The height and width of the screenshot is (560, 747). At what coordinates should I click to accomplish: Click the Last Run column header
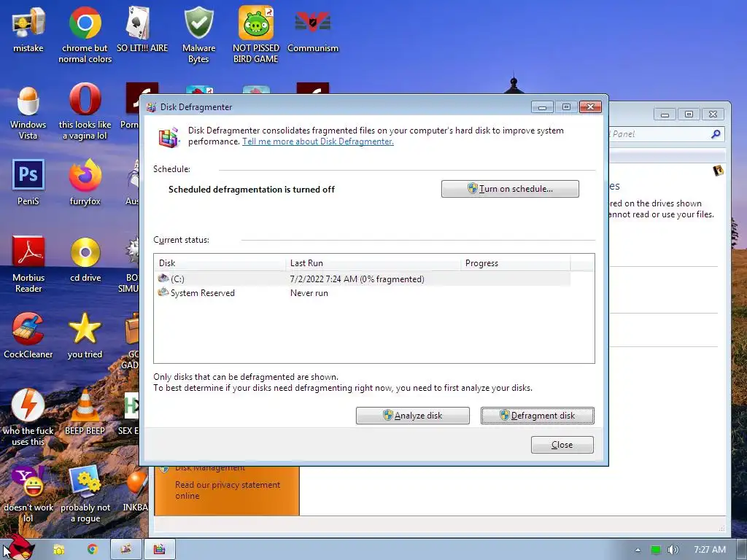pyautogui.click(x=373, y=262)
